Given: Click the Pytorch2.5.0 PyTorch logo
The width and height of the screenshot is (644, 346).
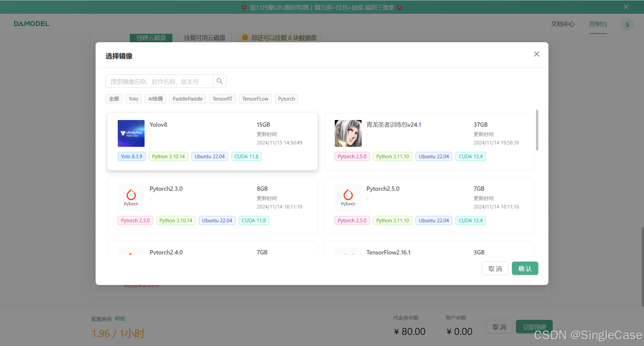Looking at the screenshot, I should pos(348,197).
